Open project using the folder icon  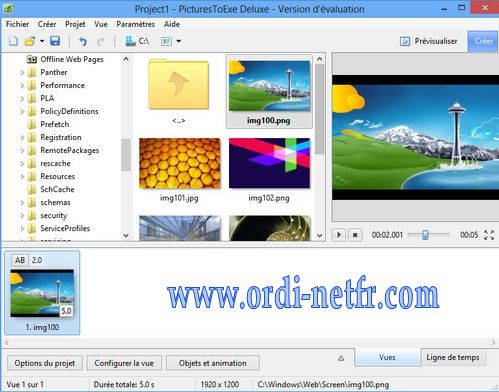(30, 41)
